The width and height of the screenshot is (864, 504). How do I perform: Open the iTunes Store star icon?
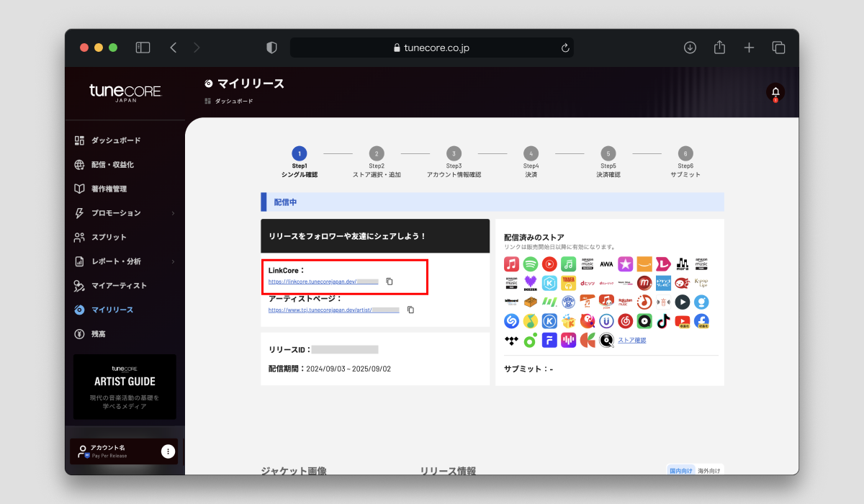(x=626, y=264)
